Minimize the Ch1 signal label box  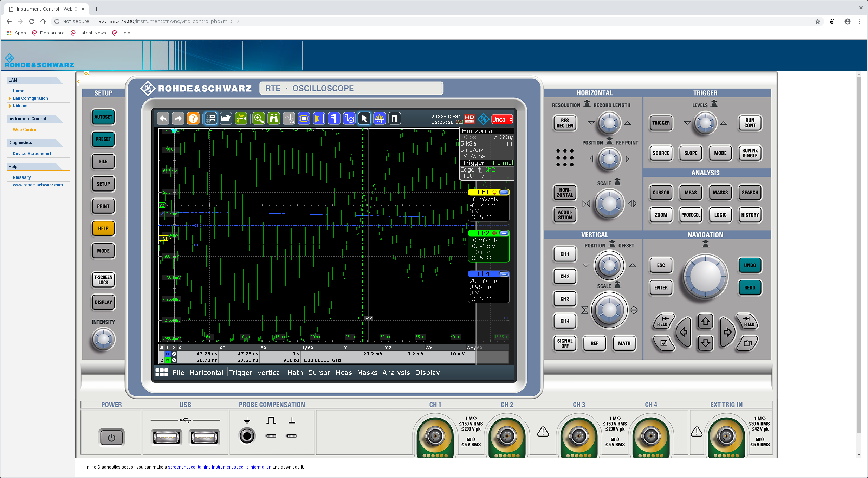(504, 192)
